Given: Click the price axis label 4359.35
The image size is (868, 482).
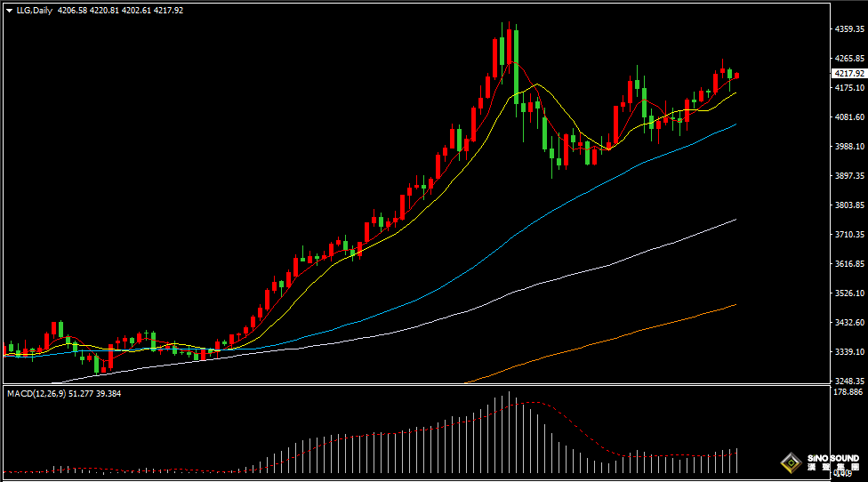Looking at the screenshot, I should tap(849, 28).
